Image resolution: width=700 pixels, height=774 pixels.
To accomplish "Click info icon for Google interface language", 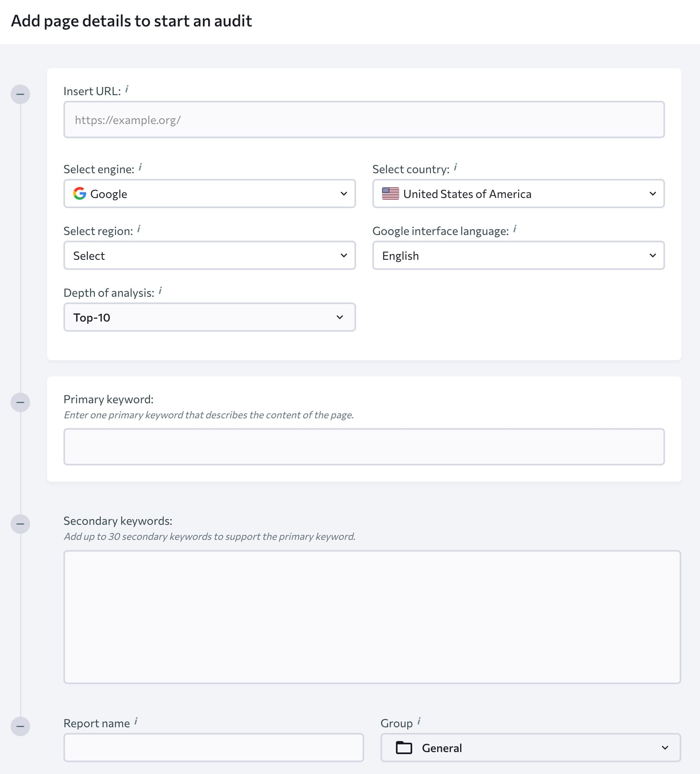I will pyautogui.click(x=515, y=229).
